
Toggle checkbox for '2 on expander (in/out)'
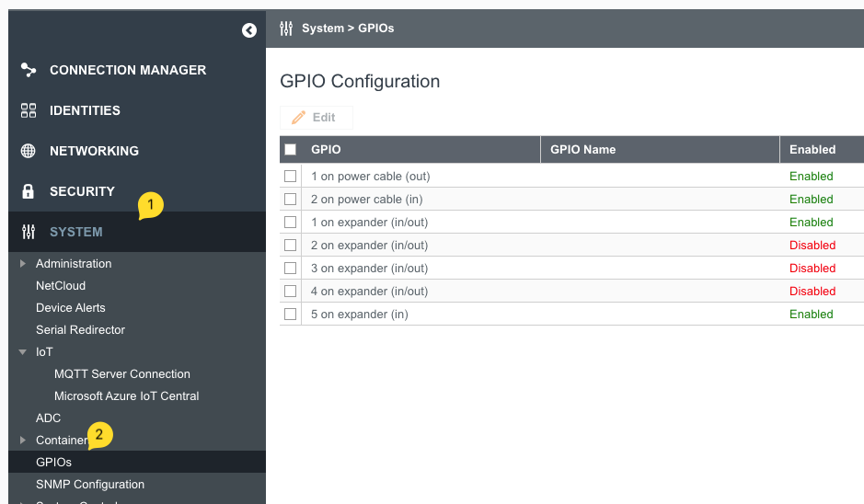click(291, 245)
